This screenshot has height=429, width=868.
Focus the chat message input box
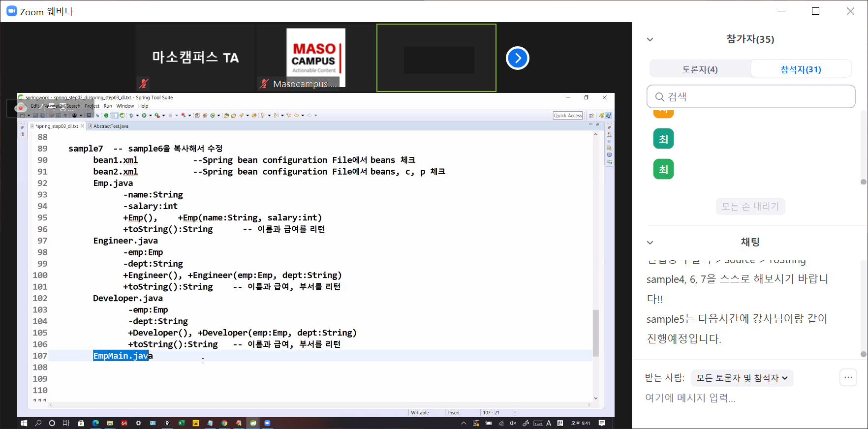pyautogui.click(x=738, y=398)
